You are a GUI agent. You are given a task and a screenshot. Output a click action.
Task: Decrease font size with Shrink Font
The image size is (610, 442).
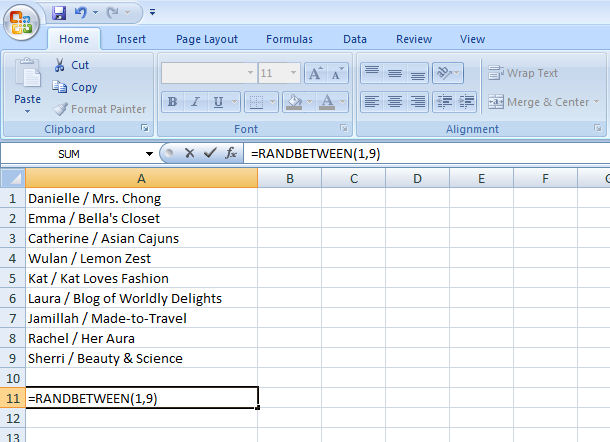(337, 73)
